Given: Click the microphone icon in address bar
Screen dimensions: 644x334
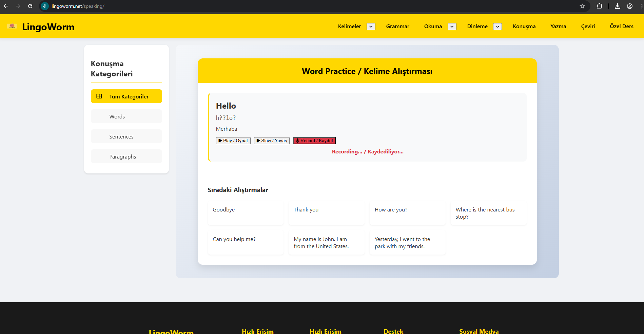Looking at the screenshot, I should [45, 6].
